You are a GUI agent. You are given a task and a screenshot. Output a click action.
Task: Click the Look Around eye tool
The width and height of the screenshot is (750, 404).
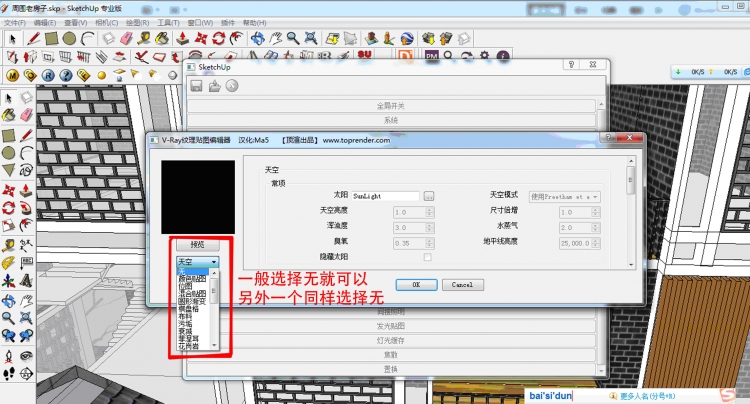[x=26, y=356]
